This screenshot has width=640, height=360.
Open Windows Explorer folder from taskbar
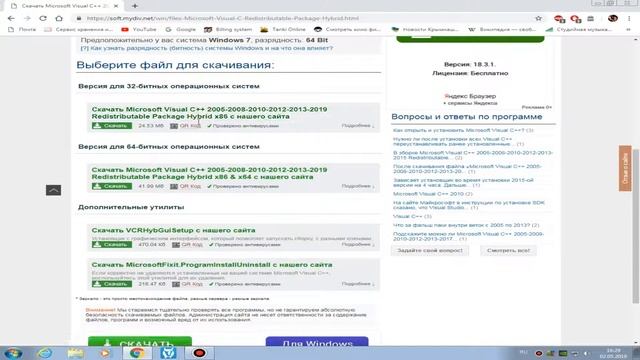pos(76,353)
